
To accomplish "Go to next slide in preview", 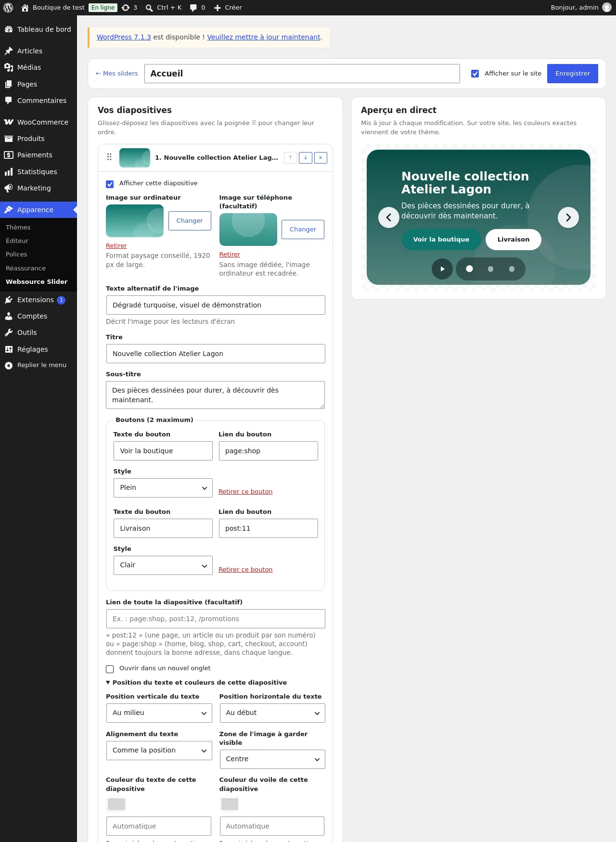I will pos(568,217).
